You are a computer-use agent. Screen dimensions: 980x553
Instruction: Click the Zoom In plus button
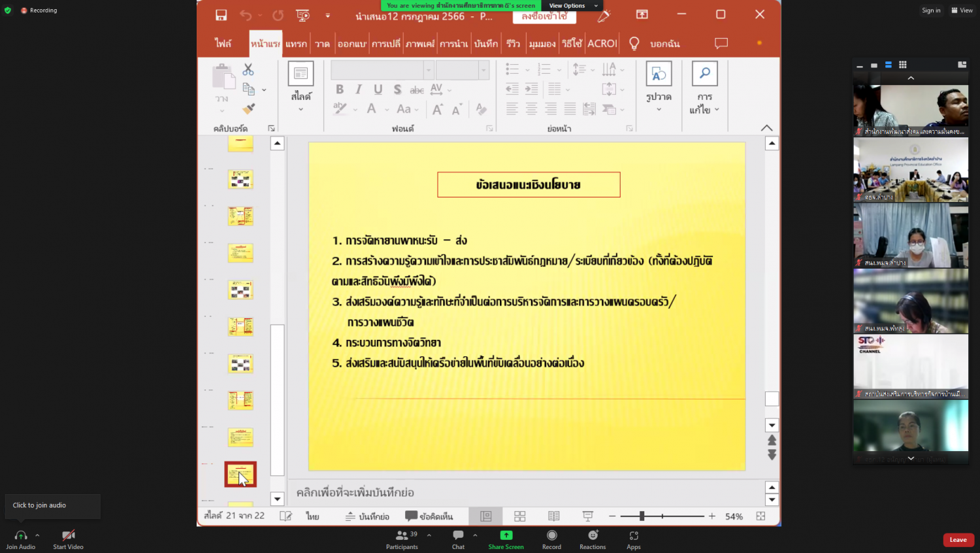(x=712, y=516)
